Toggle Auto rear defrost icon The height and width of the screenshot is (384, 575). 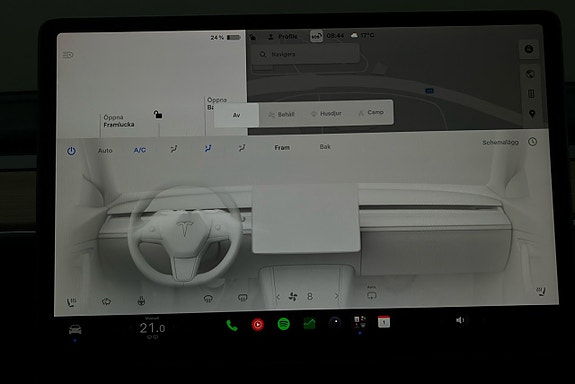pos(371,293)
